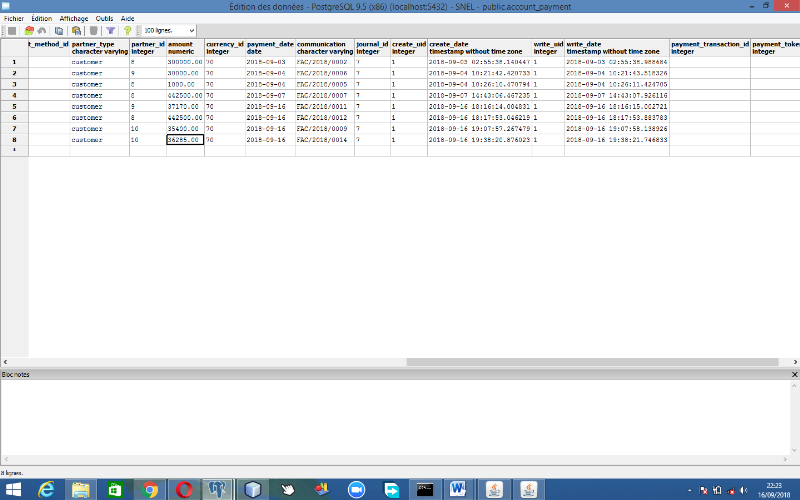Screen dimensions: 800x500
Task: Click the Save (floppy) toolbar icon
Action: point(12,31)
